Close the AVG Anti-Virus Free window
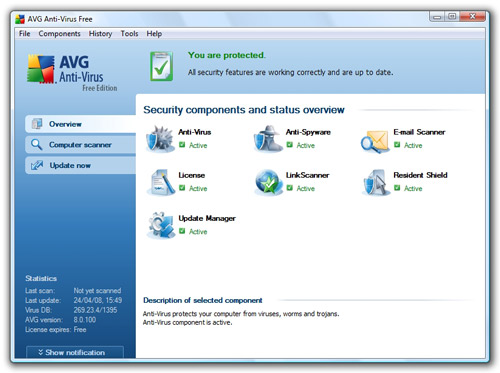This screenshot has height=373, width=500. (x=472, y=16)
